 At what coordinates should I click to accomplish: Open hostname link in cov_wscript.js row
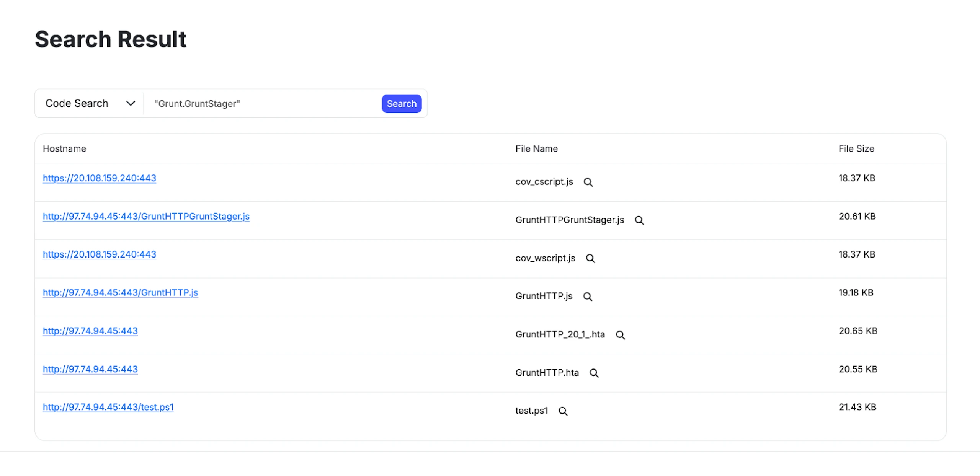pyautogui.click(x=100, y=254)
